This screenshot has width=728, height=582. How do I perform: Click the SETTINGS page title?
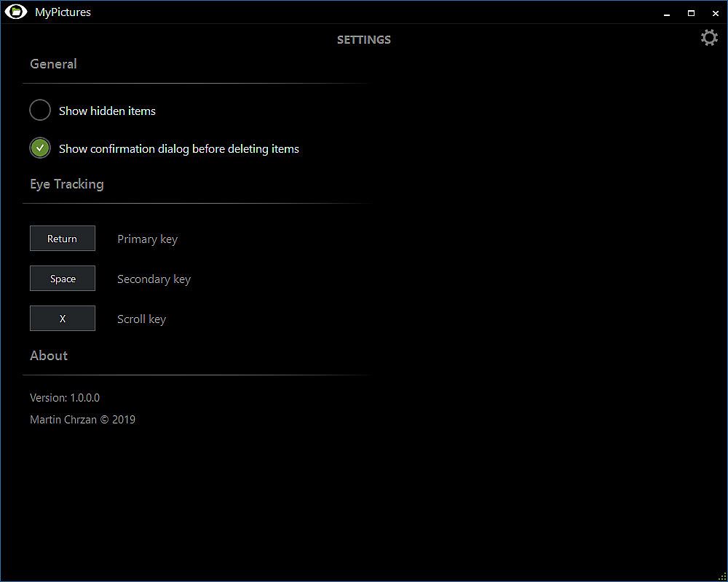(x=363, y=40)
